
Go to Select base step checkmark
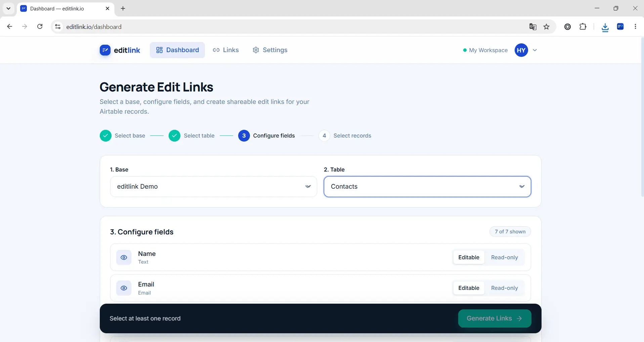tap(105, 136)
